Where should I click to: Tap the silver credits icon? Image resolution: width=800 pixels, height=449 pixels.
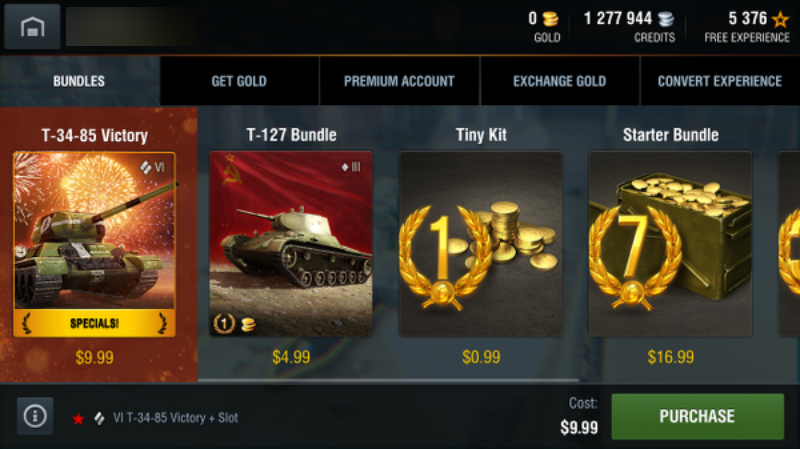665,19
